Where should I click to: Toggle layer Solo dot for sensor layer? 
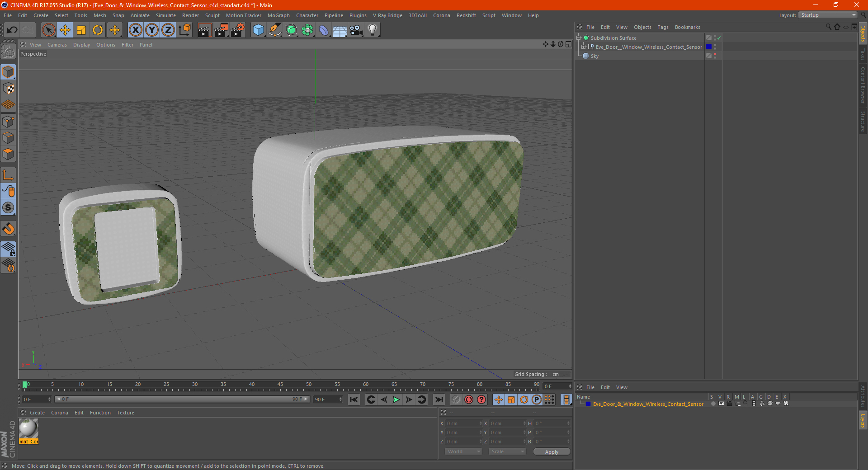(x=713, y=404)
